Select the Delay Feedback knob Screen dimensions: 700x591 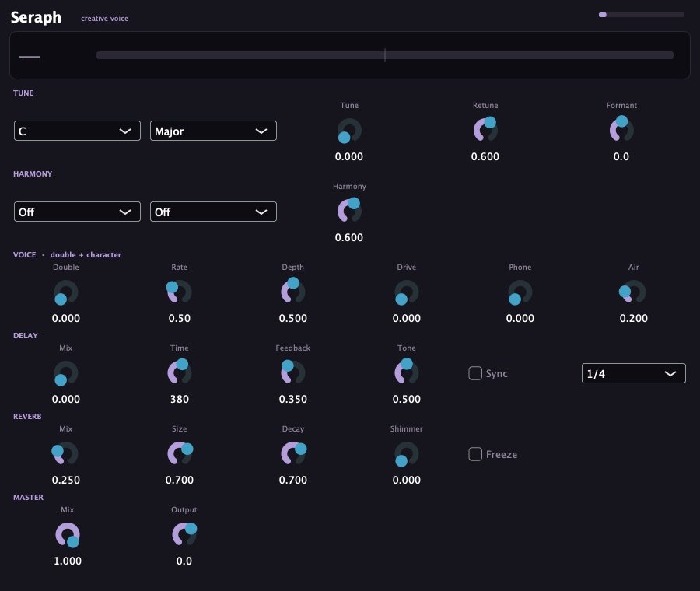tap(293, 372)
